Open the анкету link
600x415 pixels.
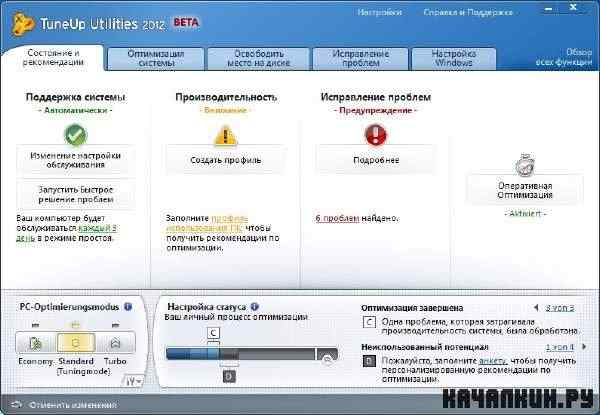coord(493,361)
